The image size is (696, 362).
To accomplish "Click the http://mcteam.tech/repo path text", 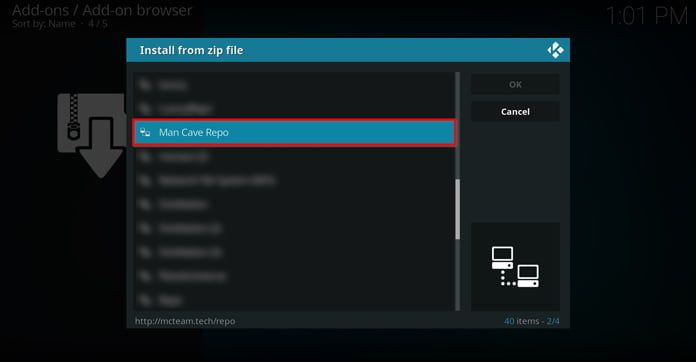I will click(185, 321).
